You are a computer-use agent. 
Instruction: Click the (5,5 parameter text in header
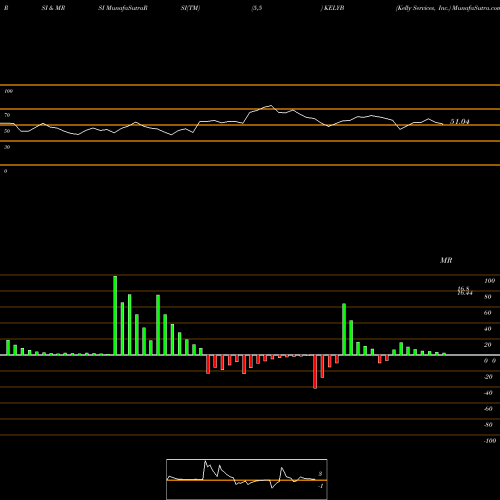257,8
